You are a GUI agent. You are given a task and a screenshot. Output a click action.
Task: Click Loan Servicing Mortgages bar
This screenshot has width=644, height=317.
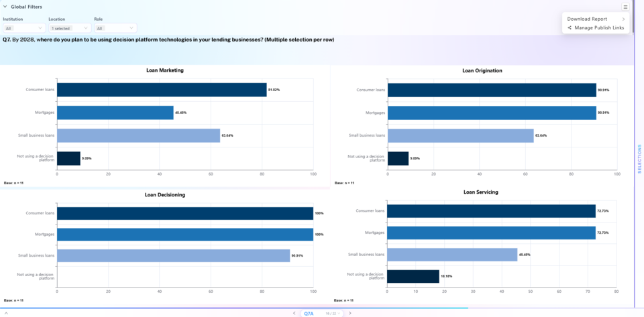(491, 233)
